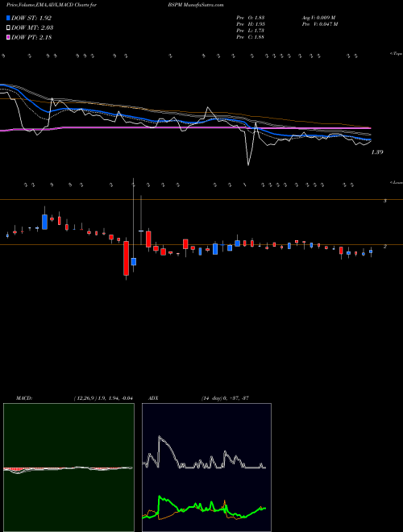
Task: Click the magenta DOW PT legend swatch
Action: (x=9, y=37)
